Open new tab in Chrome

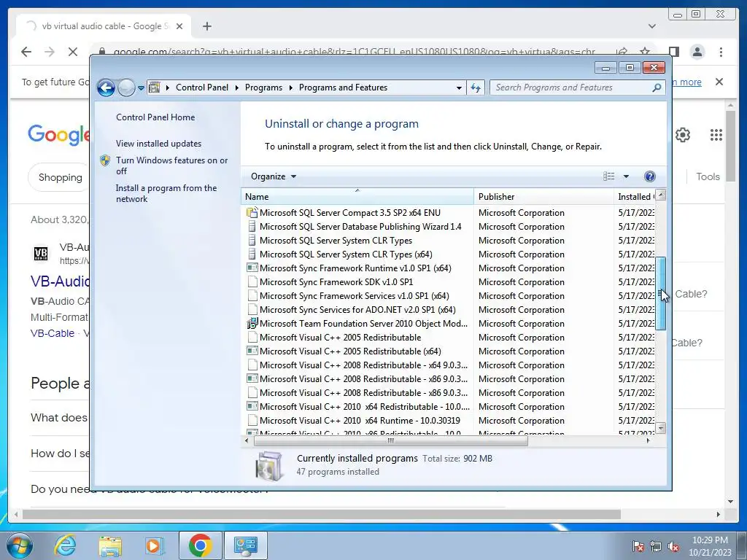(206, 26)
